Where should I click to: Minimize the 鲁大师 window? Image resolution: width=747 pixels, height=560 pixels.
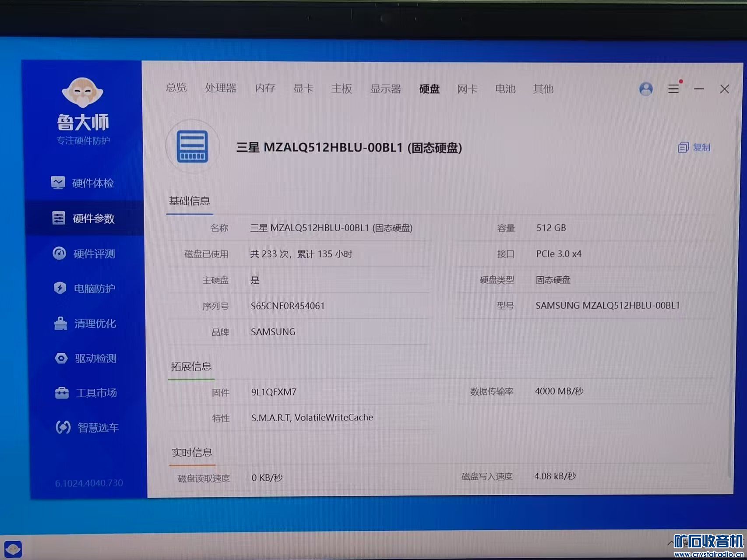coord(699,89)
